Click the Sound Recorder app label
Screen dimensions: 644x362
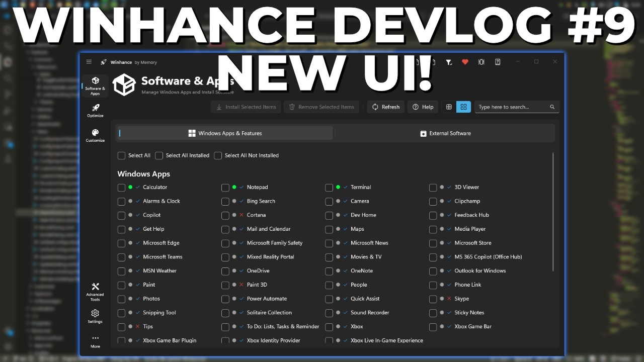[370, 313]
